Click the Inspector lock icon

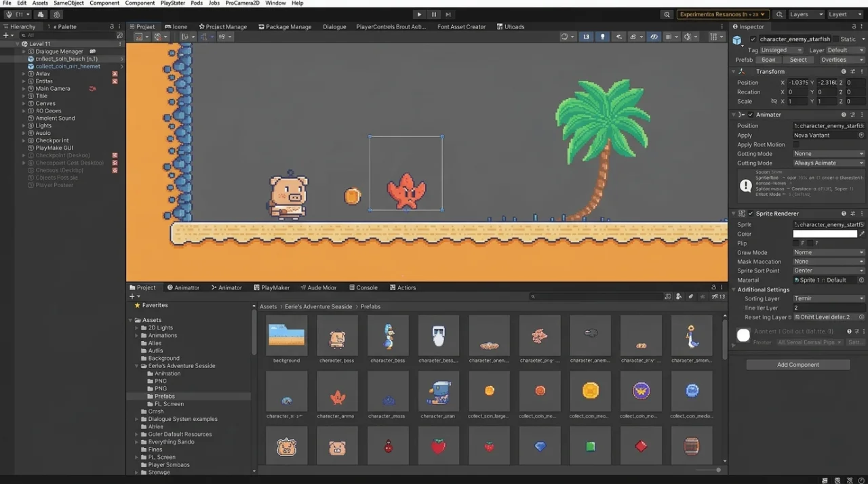pos(854,26)
